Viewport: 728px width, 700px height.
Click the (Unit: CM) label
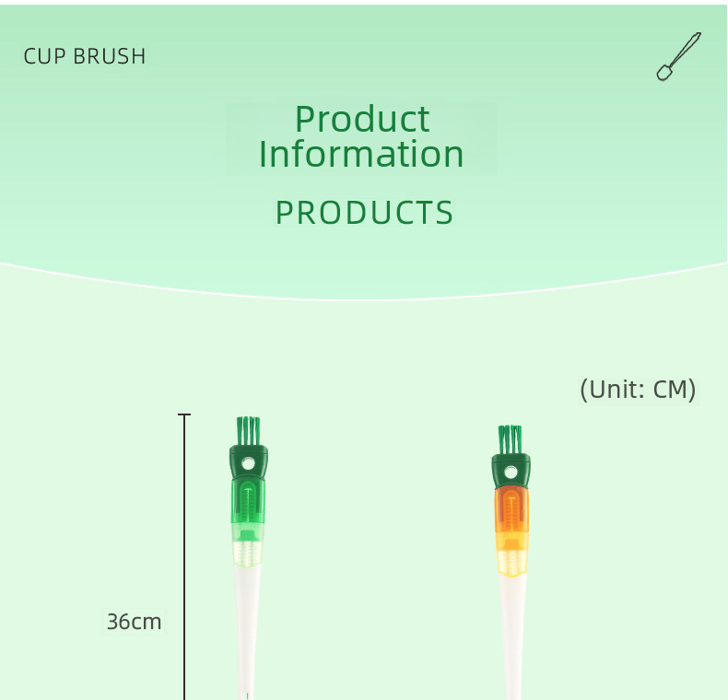638,390
